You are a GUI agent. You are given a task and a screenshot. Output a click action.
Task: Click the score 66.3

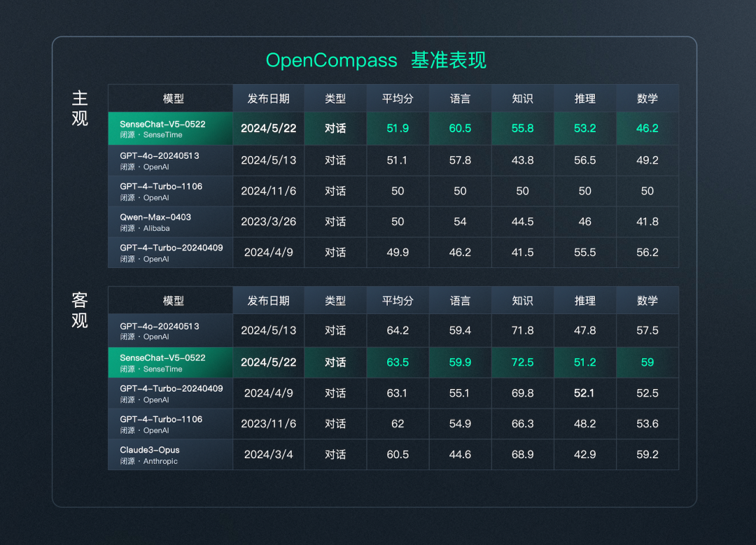(523, 423)
